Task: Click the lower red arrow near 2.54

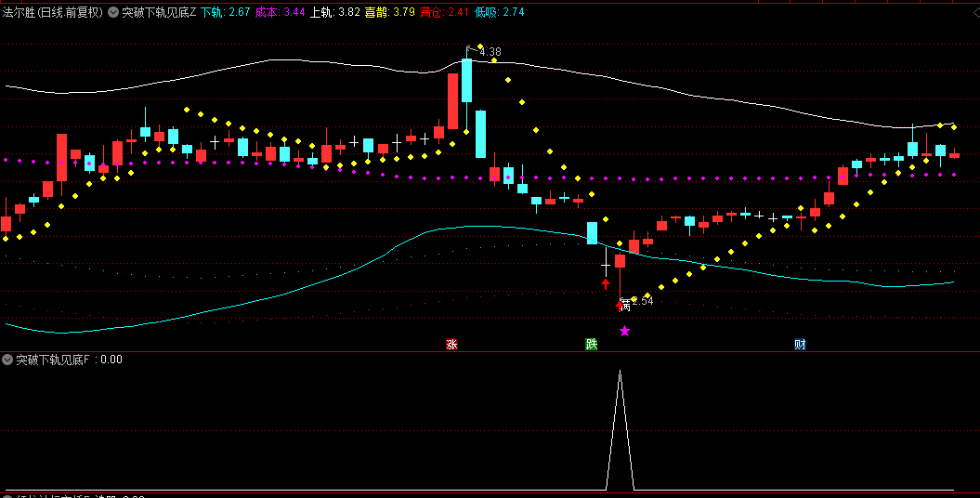Action: tap(620, 306)
